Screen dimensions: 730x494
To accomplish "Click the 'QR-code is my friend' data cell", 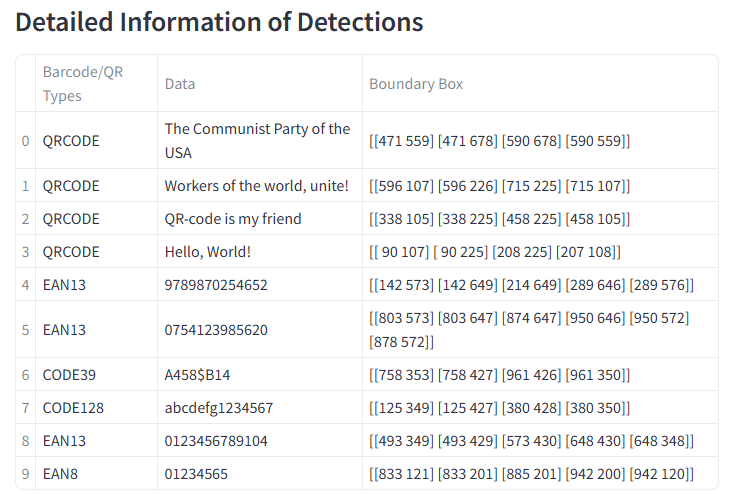I will pos(232,219).
